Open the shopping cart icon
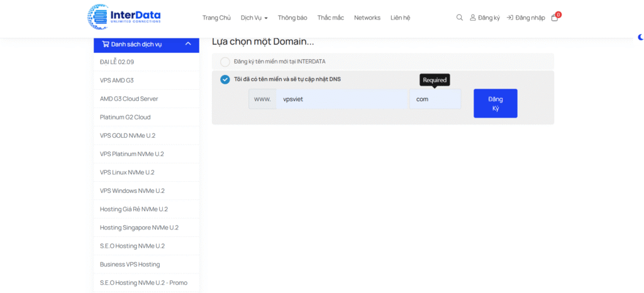This screenshot has height=293, width=644. click(x=554, y=18)
